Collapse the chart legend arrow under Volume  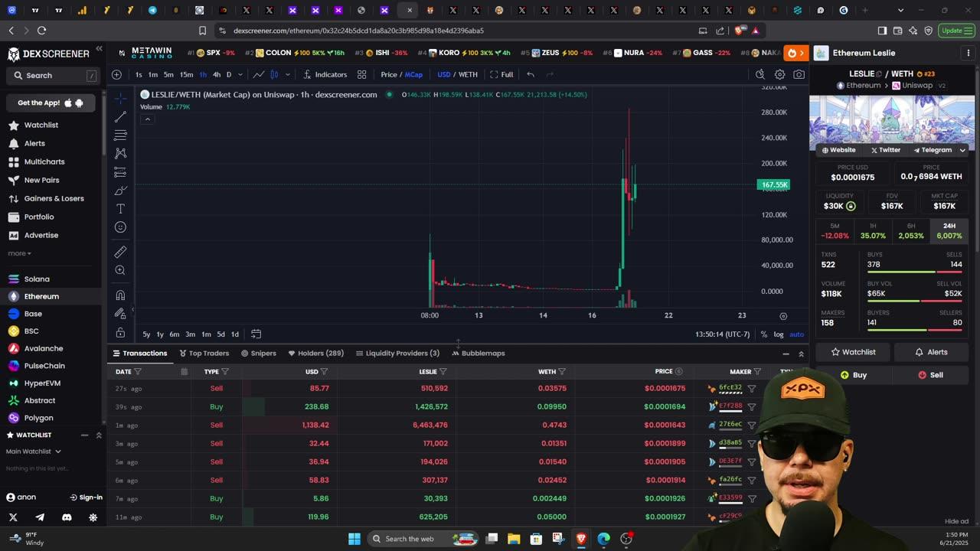tap(147, 119)
